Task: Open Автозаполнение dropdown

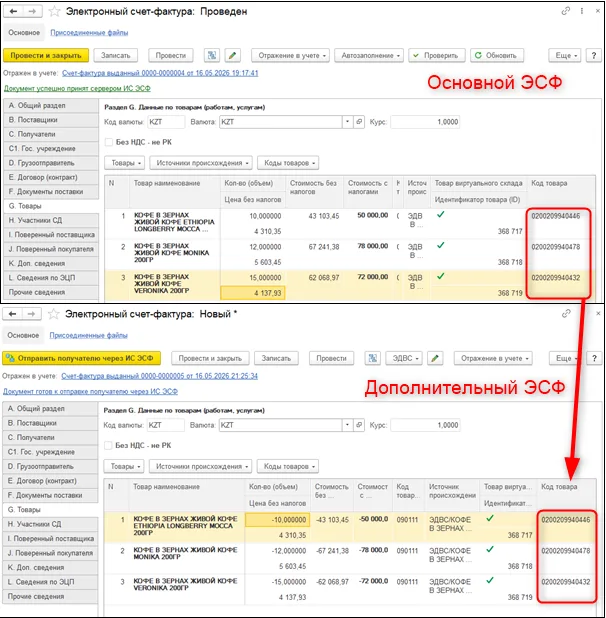Action: point(370,56)
